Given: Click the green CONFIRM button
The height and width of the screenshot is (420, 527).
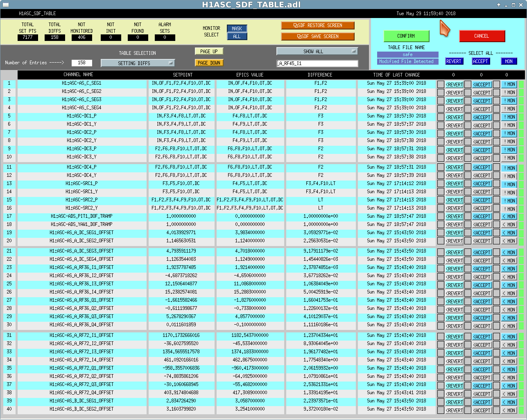Looking at the screenshot, I should click(406, 36).
